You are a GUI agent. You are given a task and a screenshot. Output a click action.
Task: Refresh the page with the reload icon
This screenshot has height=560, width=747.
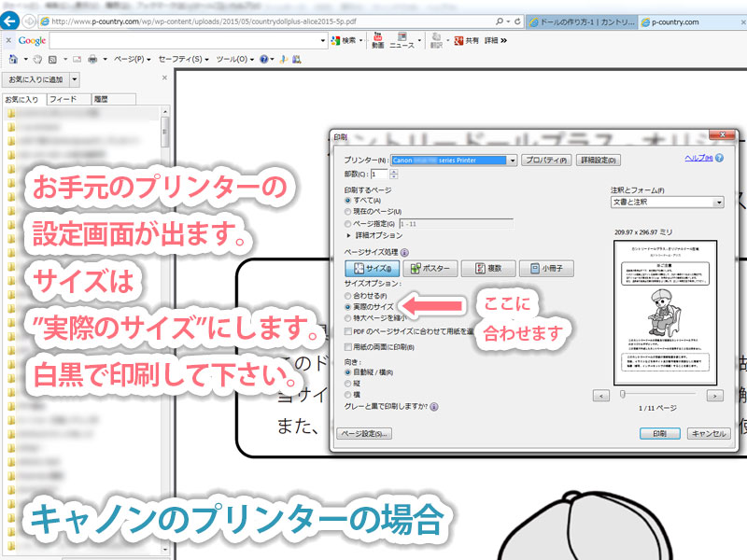tap(517, 21)
